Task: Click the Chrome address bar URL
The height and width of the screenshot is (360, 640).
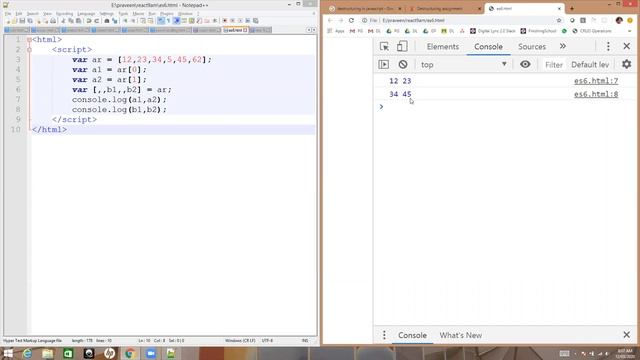Action: click(413, 20)
